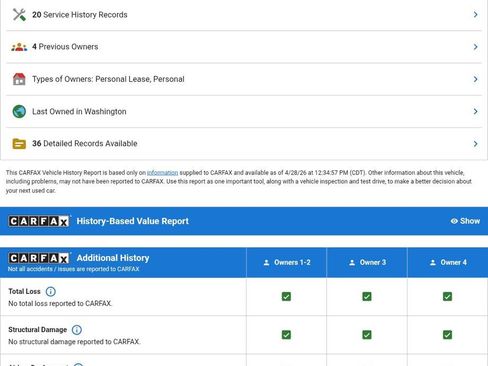Click the person icon beside Owner 3
The width and height of the screenshot is (488, 366).
tap(352, 263)
